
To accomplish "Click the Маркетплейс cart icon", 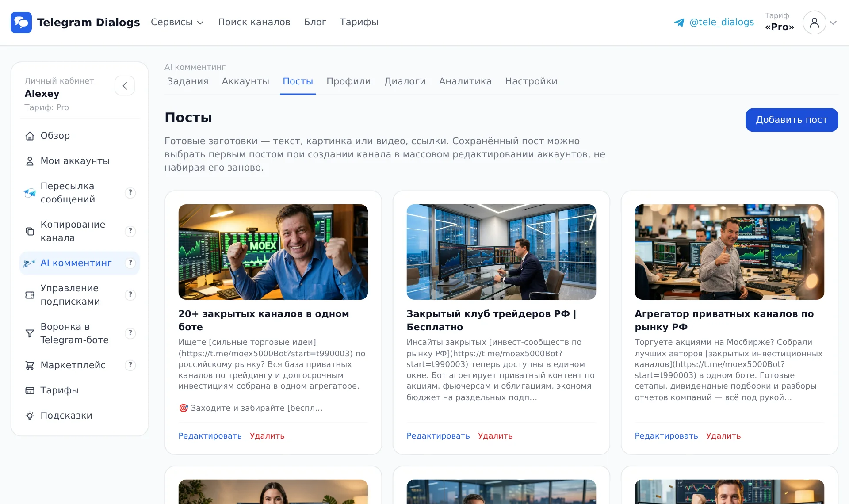I will tap(30, 365).
